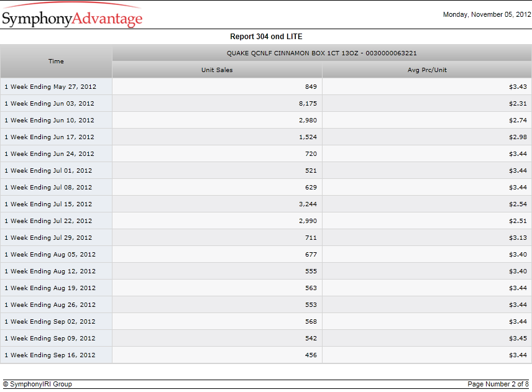Viewport: 532px width, 392px height.
Task: Click the Unit Sales column header
Action: coord(217,70)
